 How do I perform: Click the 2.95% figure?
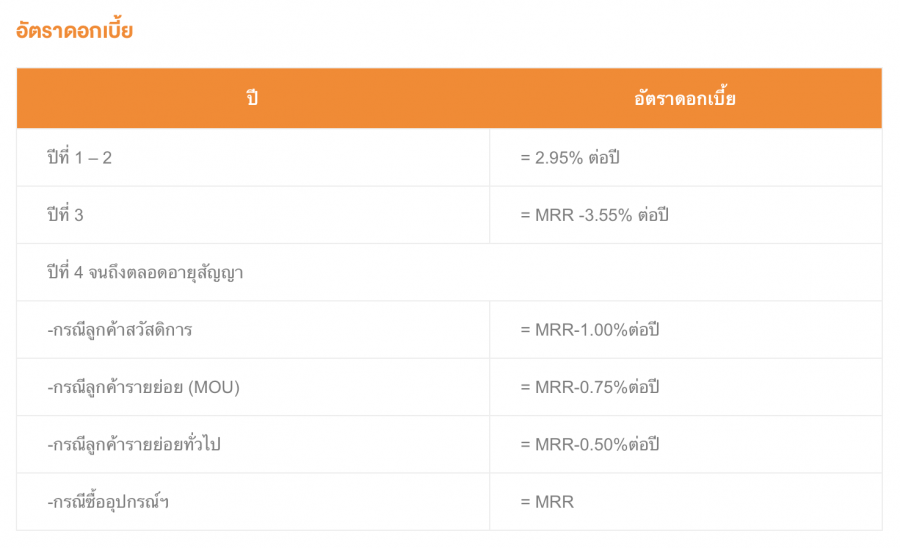558,158
